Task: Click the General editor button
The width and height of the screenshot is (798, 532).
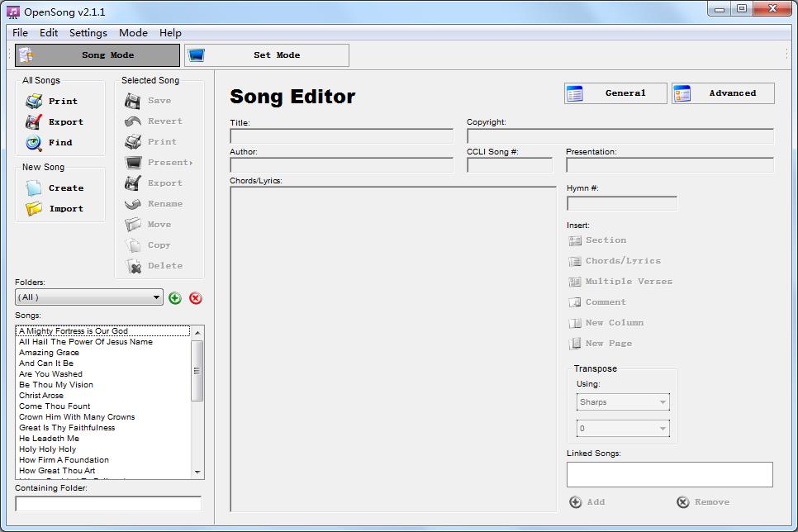Action: 615,93
